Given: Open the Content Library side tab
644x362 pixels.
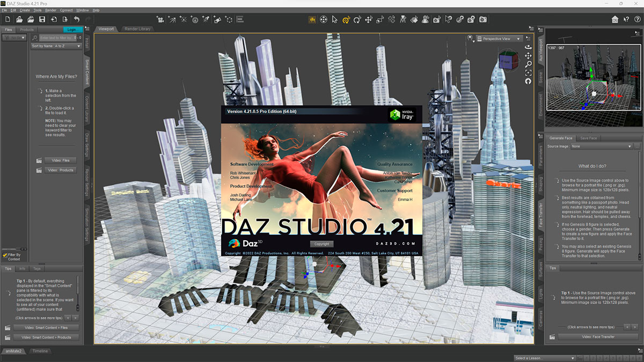Looking at the screenshot, I should click(x=87, y=108).
